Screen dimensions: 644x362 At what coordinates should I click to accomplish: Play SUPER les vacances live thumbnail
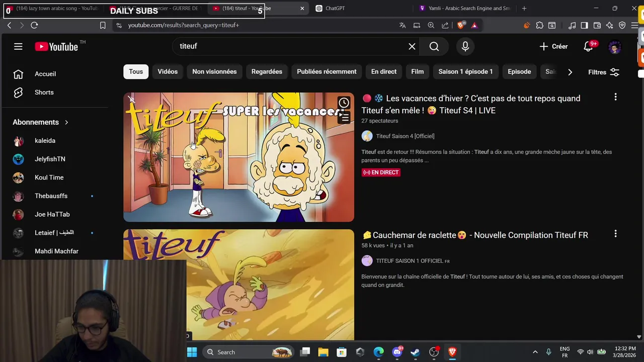pyautogui.click(x=238, y=157)
